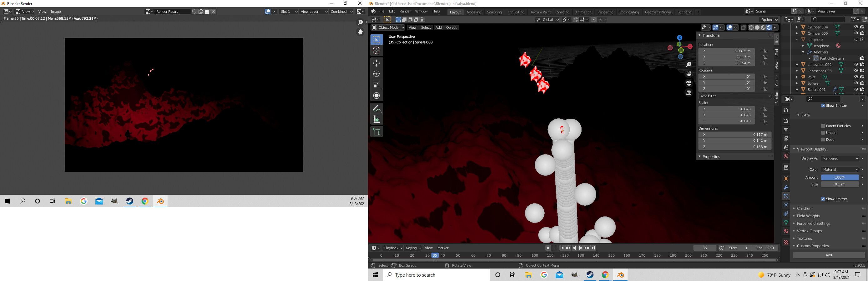Pick the Annotate tool
Viewport: 868px width, 281px height.
(x=377, y=108)
